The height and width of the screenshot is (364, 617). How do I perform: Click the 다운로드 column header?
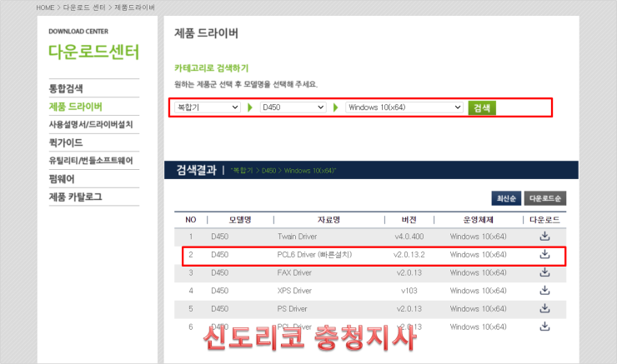[544, 220]
